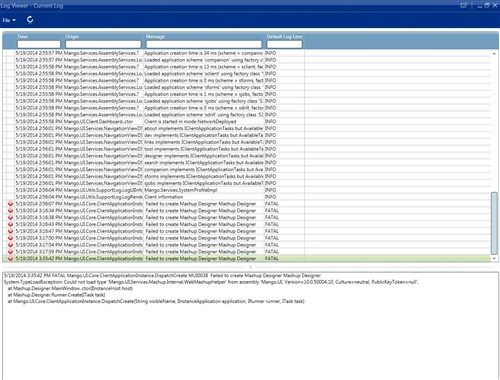The image size is (500, 380).
Task: Click the FATAL error icon at 3:16:43 PM
Action: click(x=11, y=224)
